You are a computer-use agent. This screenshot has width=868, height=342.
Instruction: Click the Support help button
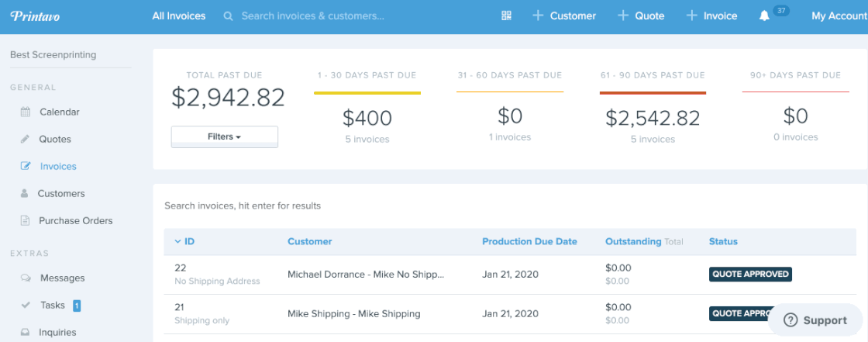[x=815, y=320]
